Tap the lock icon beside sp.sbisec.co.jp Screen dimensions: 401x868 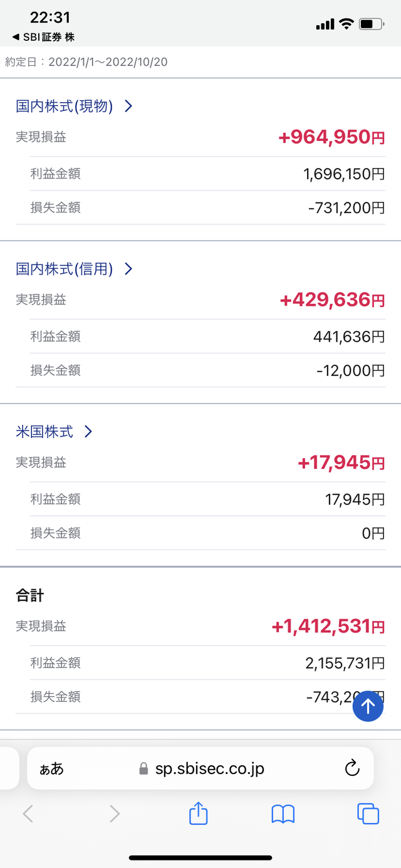click(x=144, y=768)
